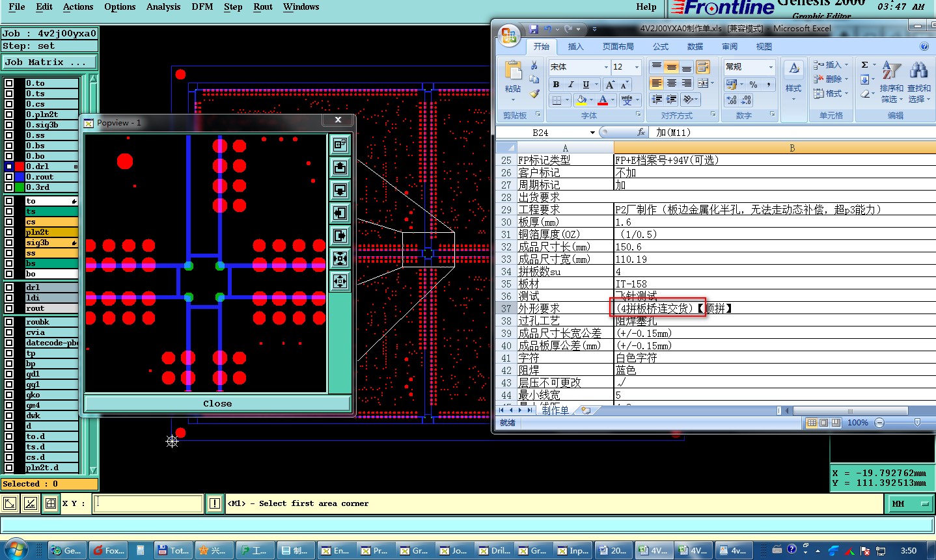This screenshot has height=560, width=936.
Task: Click the percent style icon in Excel
Action: click(753, 85)
